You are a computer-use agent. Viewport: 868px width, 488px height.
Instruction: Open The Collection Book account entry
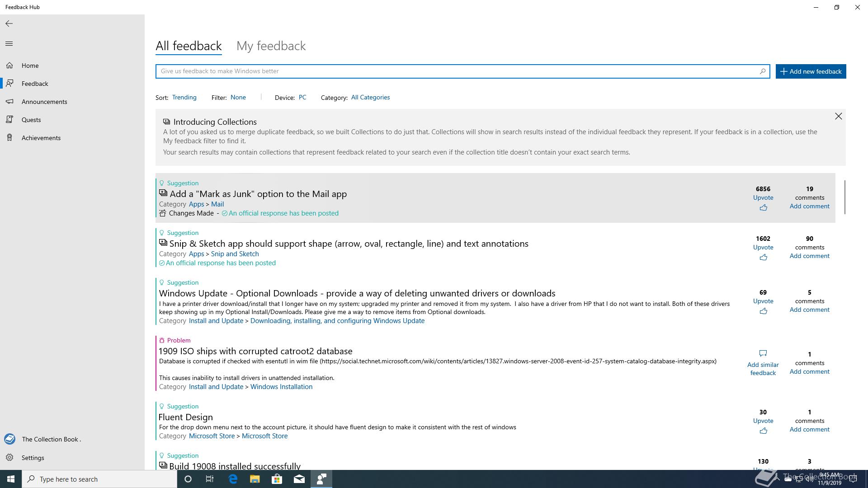72,439
